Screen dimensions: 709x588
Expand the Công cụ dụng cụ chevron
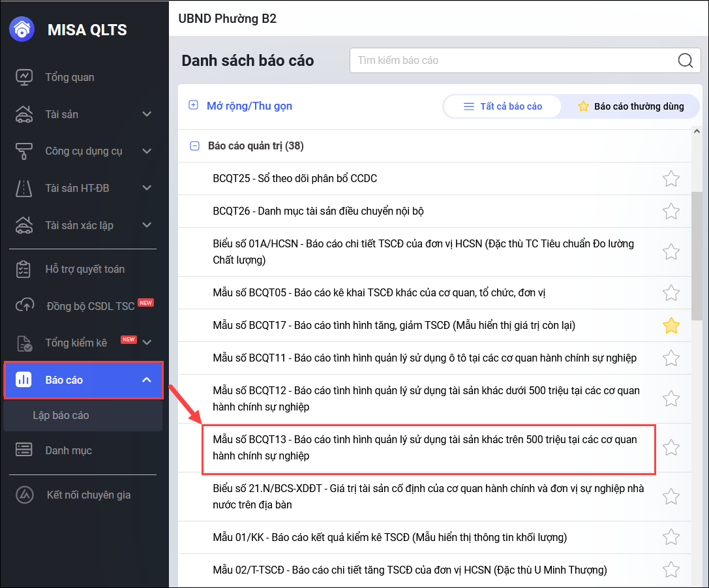(x=147, y=151)
